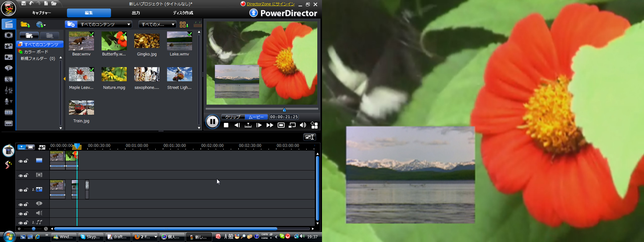
Task: Expand the quick launch overflow chevron
Action: click(x=47, y=235)
